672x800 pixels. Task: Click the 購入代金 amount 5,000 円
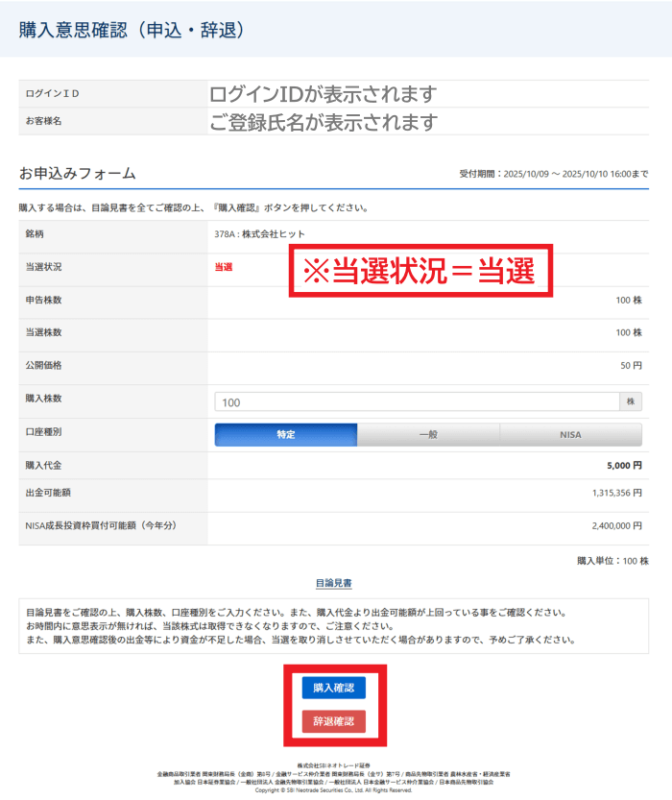coord(624,466)
